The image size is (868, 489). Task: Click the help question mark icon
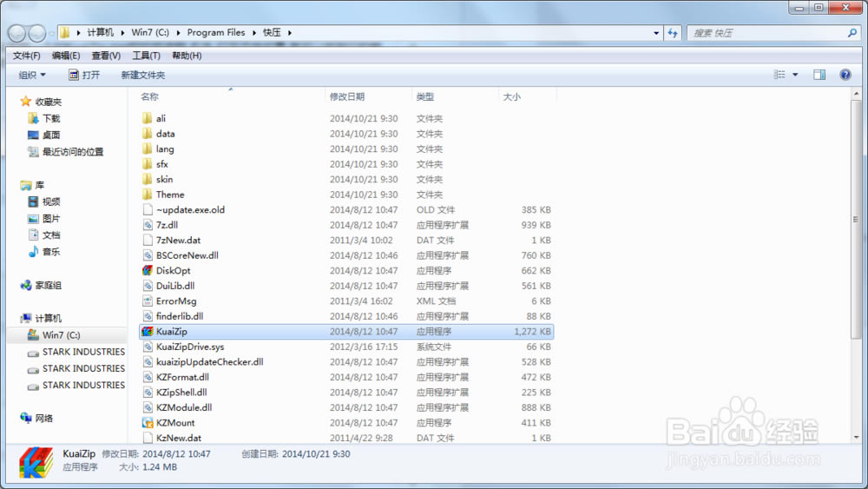[845, 75]
